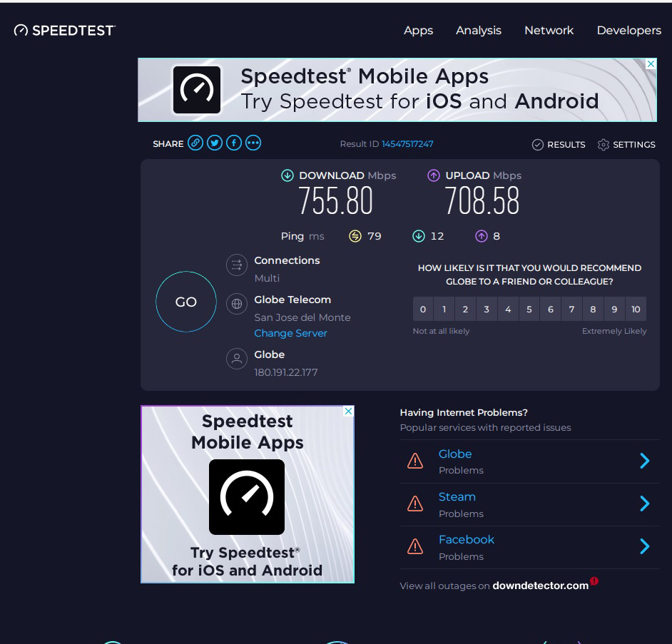Close the square Mobile Apps ad
672x644 pixels.
[x=348, y=412]
